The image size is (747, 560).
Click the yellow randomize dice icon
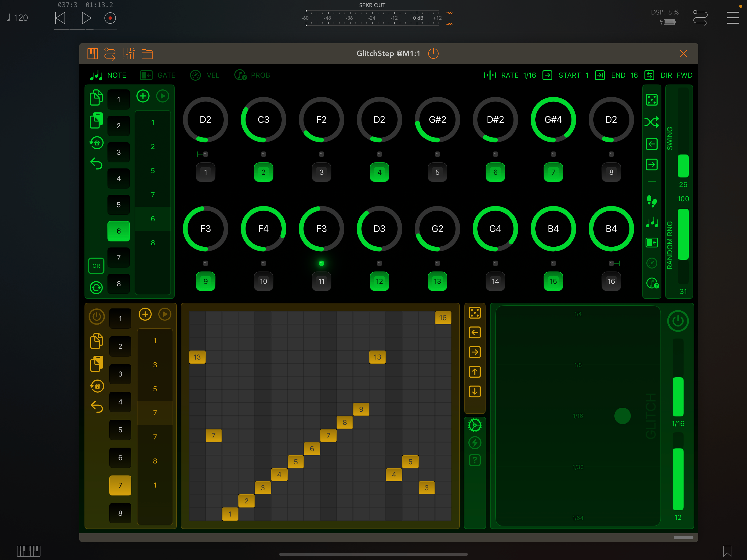pyautogui.click(x=474, y=313)
